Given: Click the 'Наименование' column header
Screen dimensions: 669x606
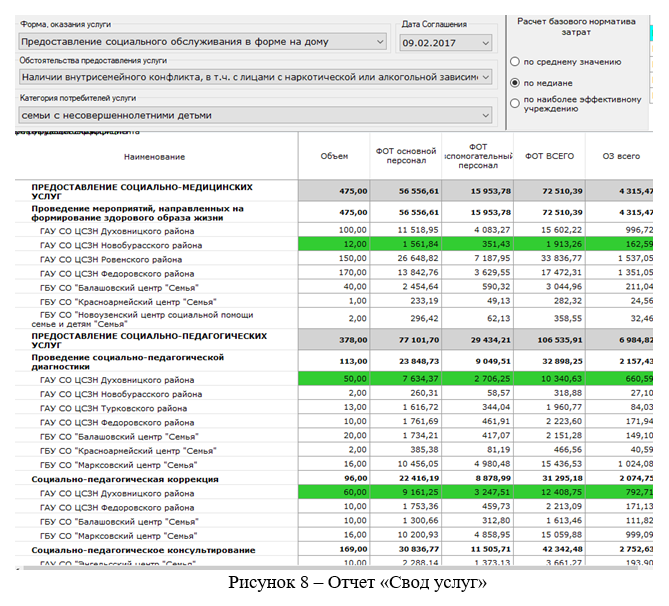Looking at the screenshot, I should [x=154, y=157].
